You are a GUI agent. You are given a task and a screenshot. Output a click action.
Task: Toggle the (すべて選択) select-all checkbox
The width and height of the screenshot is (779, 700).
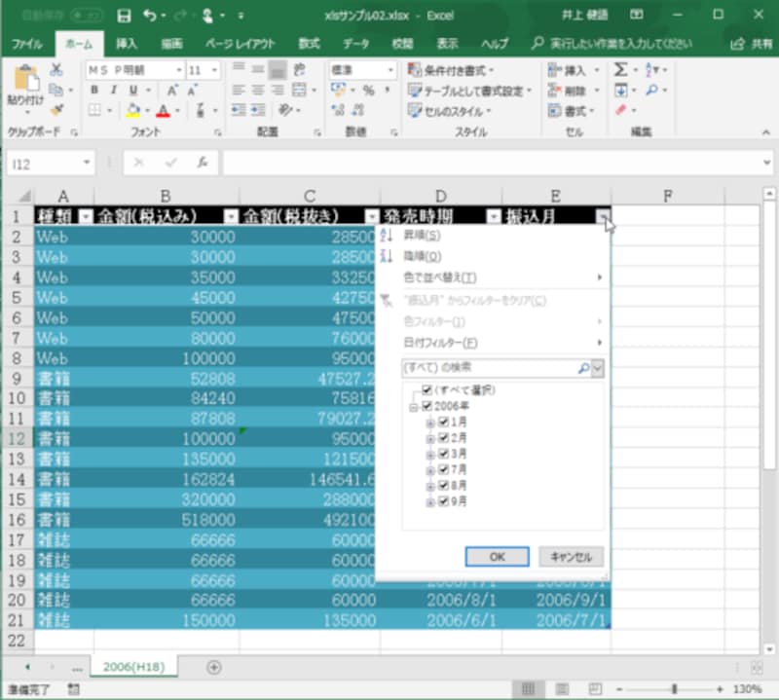pyautogui.click(x=426, y=389)
